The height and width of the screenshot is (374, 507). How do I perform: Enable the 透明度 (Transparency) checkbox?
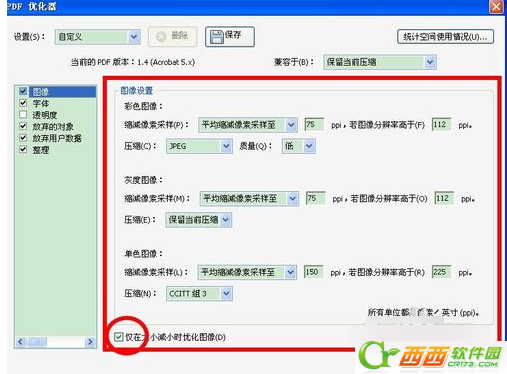tap(23, 115)
